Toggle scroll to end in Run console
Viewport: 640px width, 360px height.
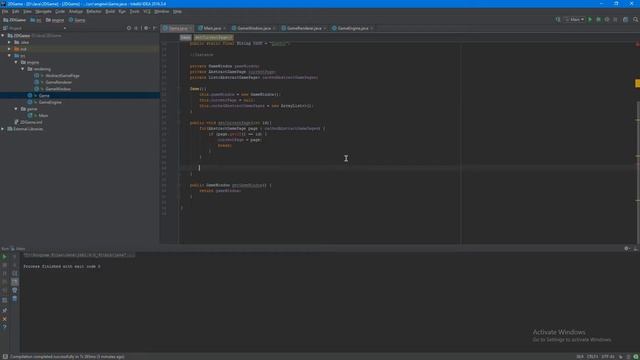point(15,282)
